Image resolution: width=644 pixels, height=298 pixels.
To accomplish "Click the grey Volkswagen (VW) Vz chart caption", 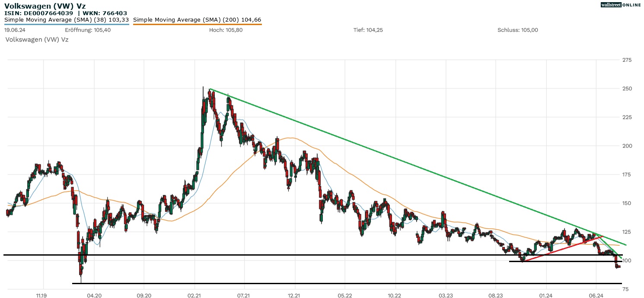I will coord(37,39).
